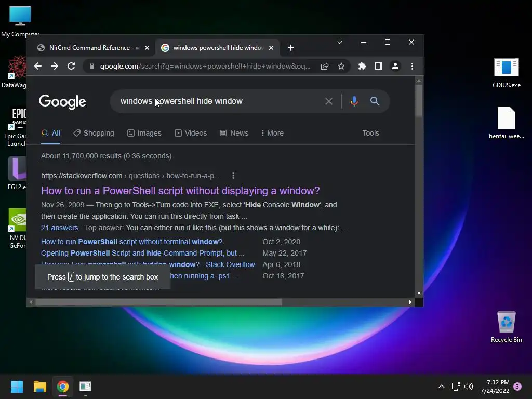Switch to Videos results
Viewport: 532px width, 399px height.
pyautogui.click(x=191, y=133)
